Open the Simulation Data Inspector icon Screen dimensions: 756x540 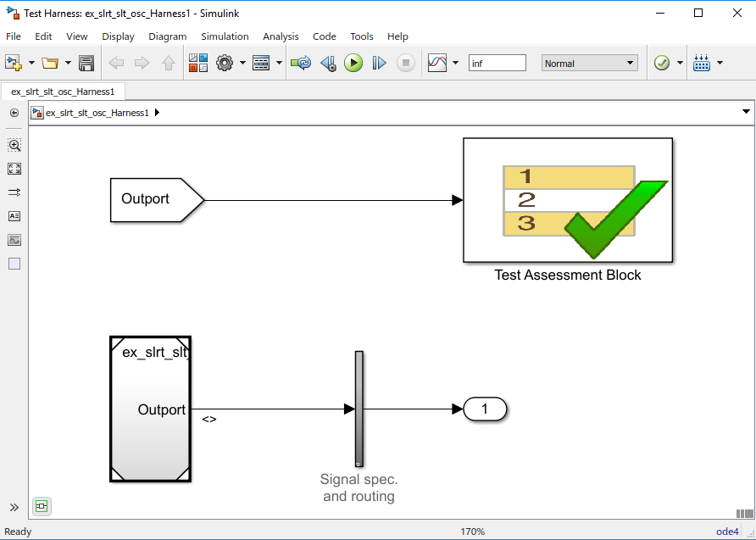tap(437, 64)
